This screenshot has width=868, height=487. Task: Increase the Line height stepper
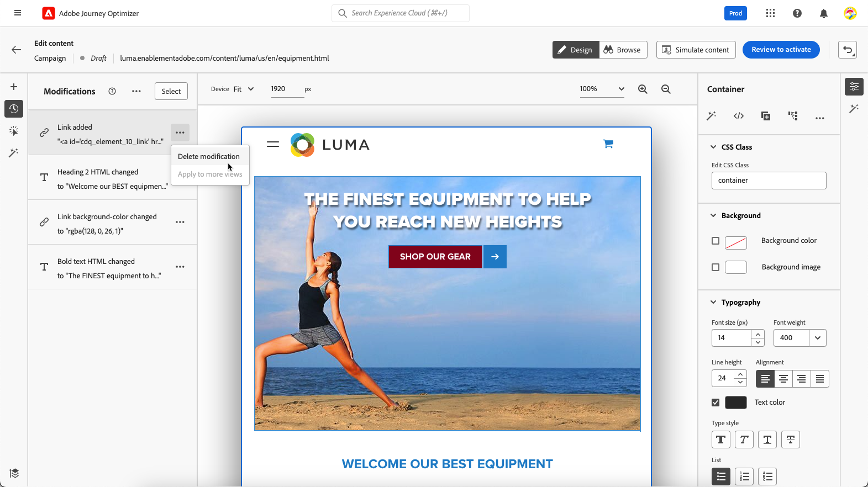[x=740, y=375]
